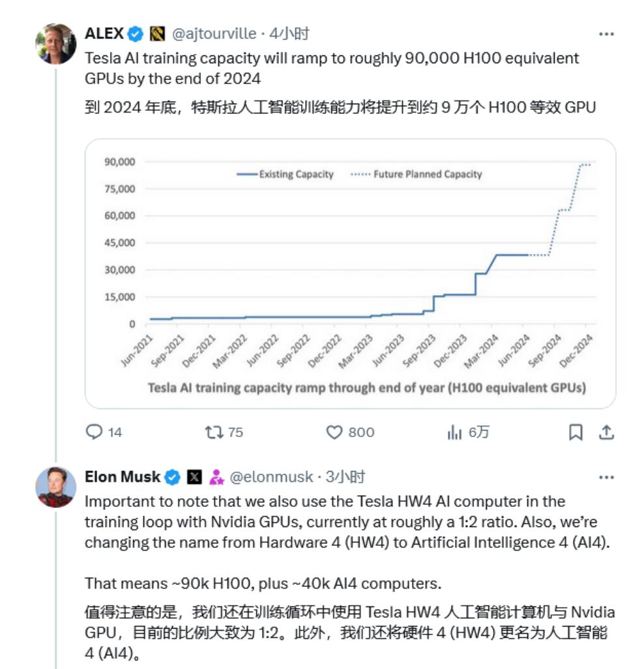Open the Tesla AI capacity chart image
This screenshot has height=669, width=644.
(x=350, y=274)
